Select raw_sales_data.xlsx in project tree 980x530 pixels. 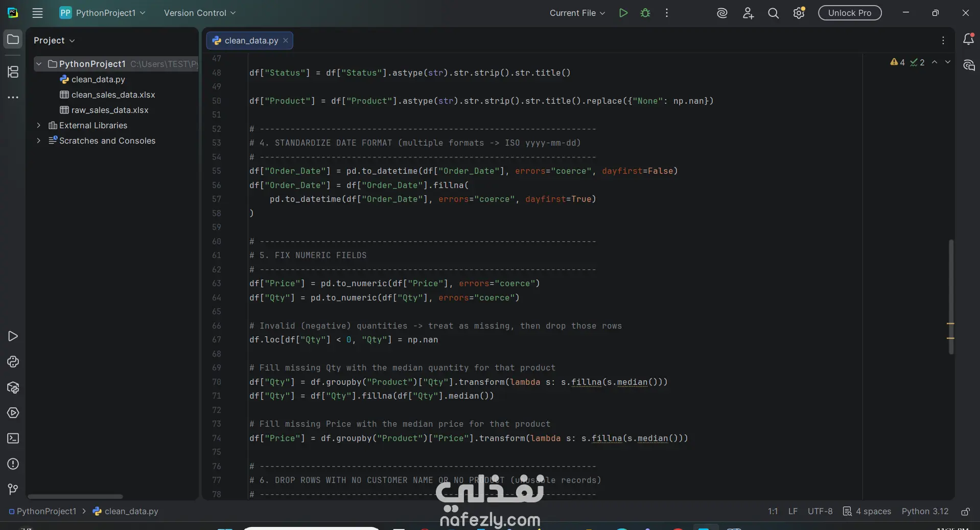click(x=110, y=110)
